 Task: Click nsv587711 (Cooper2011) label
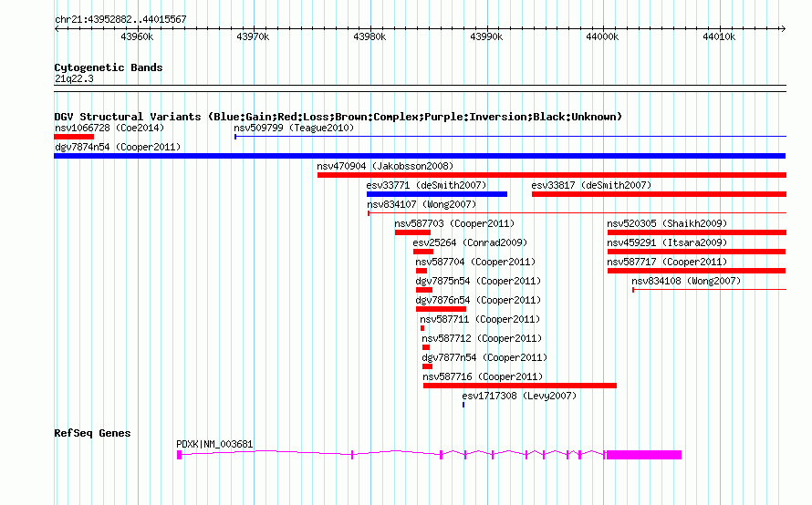480,319
